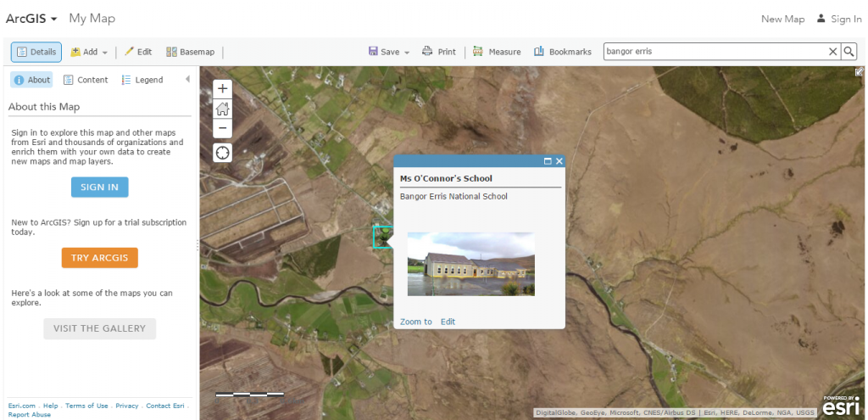
Task: Click the school photo thumbnail
Action: pyautogui.click(x=471, y=264)
